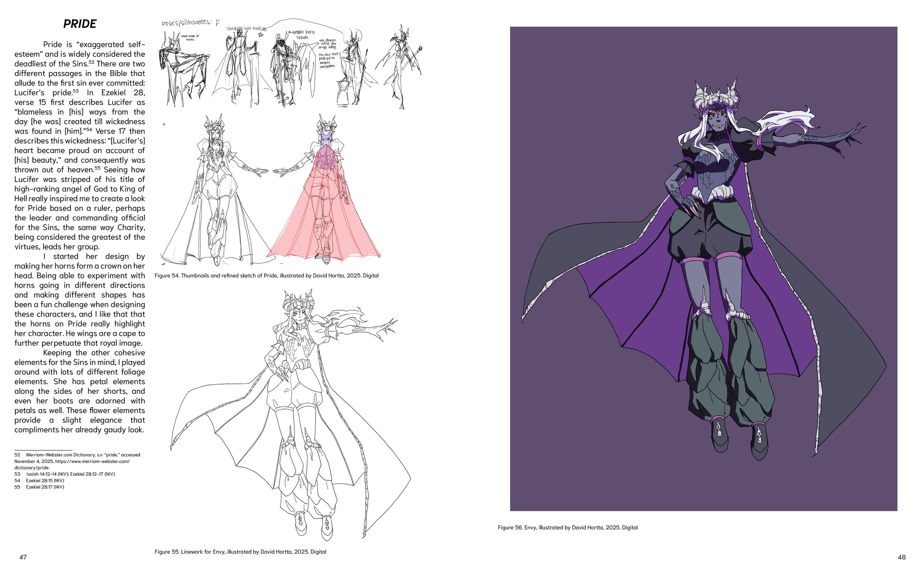Click the handwritten 'poses/silhouettes' note
Image resolution: width=924 pixels, height=578 pixels.
186,23
